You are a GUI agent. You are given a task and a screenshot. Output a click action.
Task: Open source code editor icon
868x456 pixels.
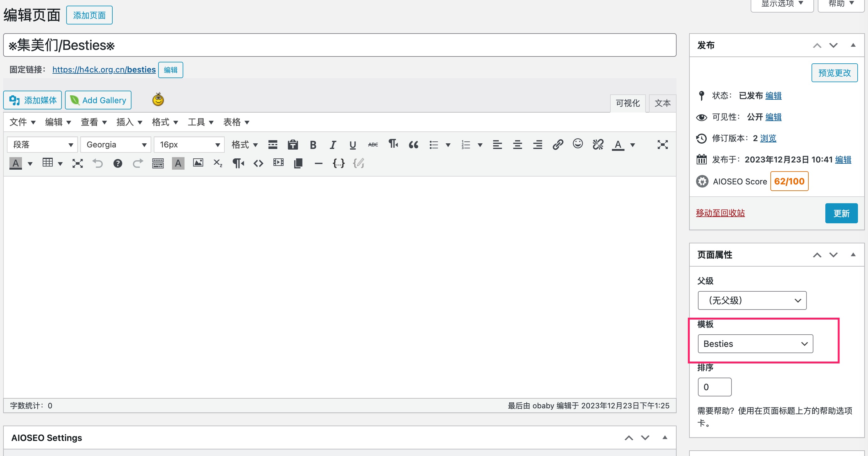pos(259,164)
